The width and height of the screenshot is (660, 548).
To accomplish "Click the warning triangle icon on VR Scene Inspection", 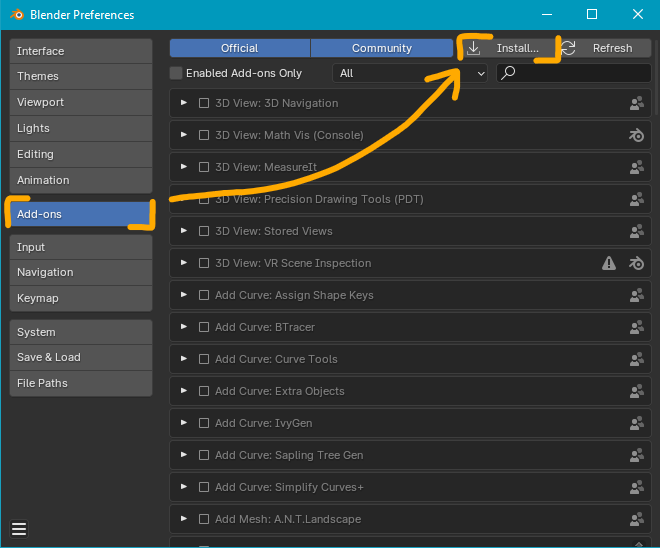I will [x=609, y=263].
